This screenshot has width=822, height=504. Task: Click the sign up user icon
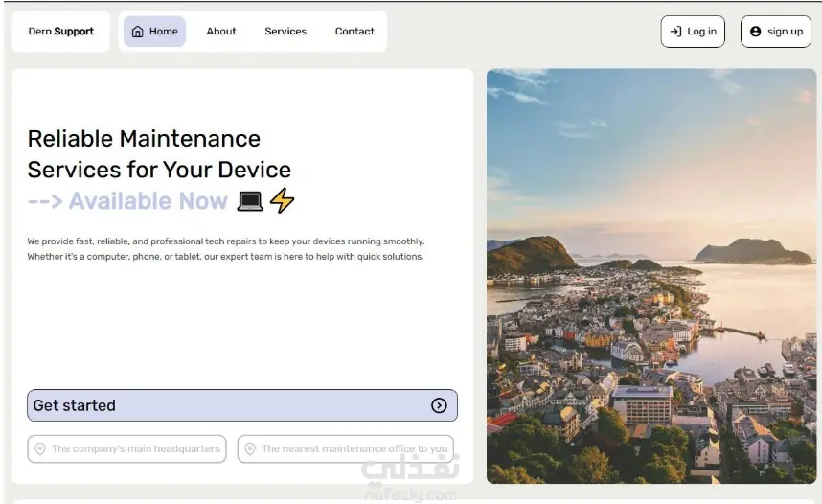tap(756, 32)
